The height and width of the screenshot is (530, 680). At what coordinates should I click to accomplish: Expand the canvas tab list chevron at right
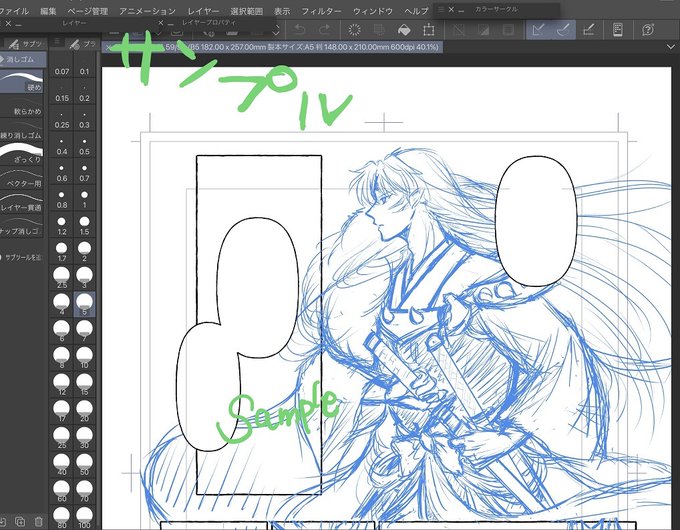coord(670,46)
